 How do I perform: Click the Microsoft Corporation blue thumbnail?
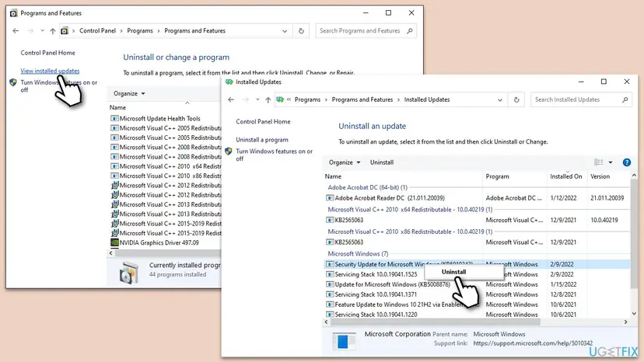(x=343, y=341)
